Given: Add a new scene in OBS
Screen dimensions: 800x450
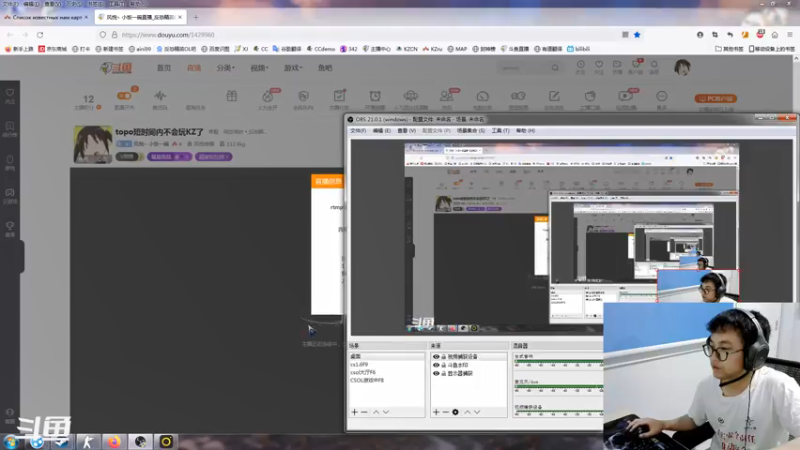Looking at the screenshot, I should pyautogui.click(x=355, y=412).
